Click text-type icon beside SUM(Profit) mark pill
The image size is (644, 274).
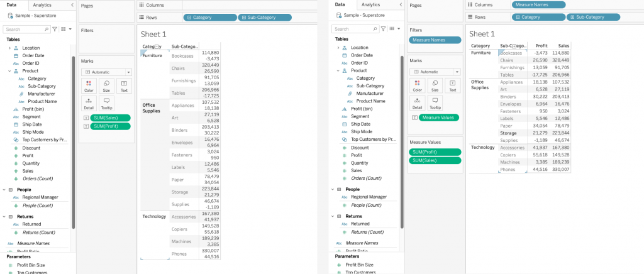tap(84, 126)
